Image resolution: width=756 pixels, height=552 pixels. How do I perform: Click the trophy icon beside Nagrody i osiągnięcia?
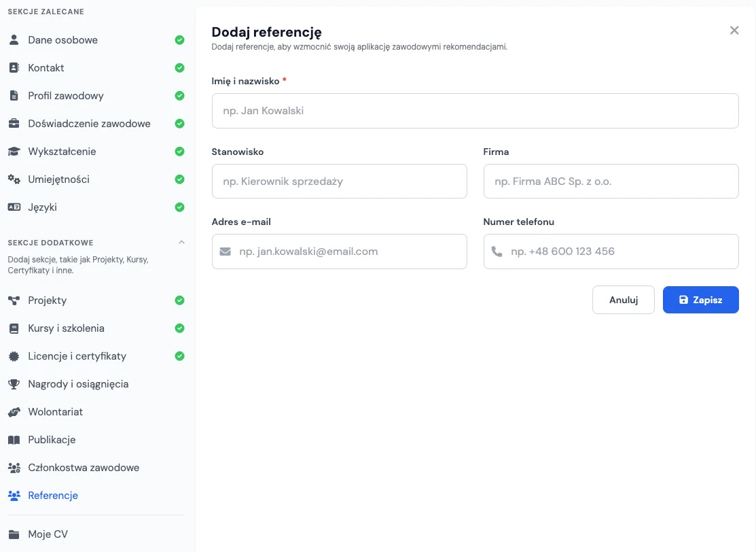[x=14, y=384]
